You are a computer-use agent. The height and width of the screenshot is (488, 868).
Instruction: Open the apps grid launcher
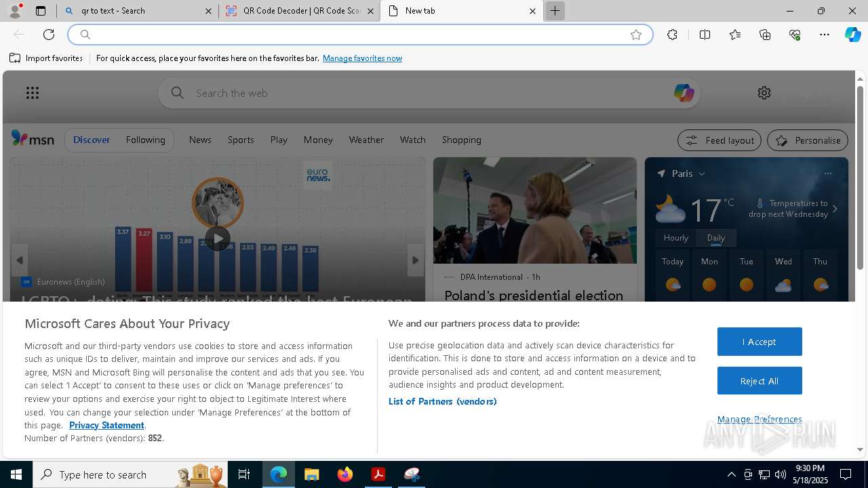(x=33, y=93)
